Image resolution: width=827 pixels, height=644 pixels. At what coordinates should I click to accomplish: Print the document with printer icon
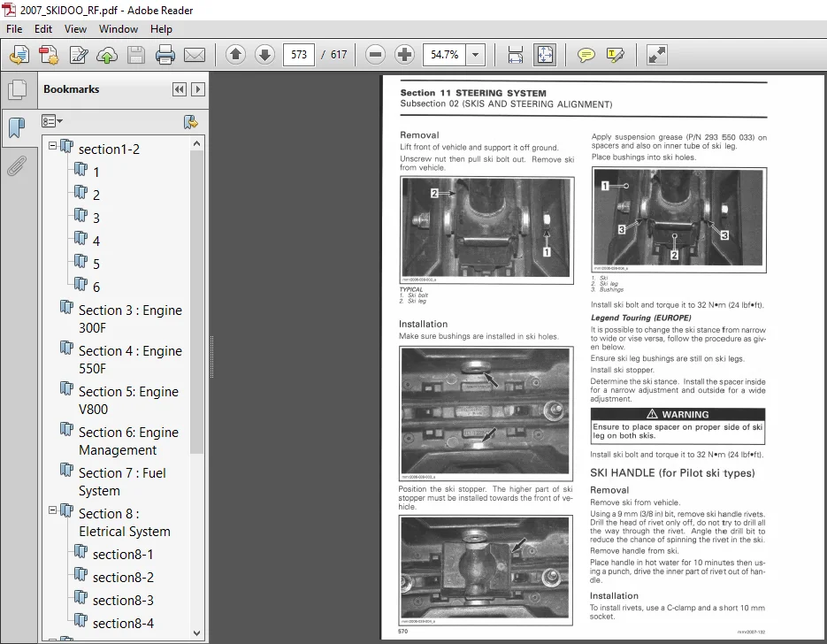tap(165, 55)
